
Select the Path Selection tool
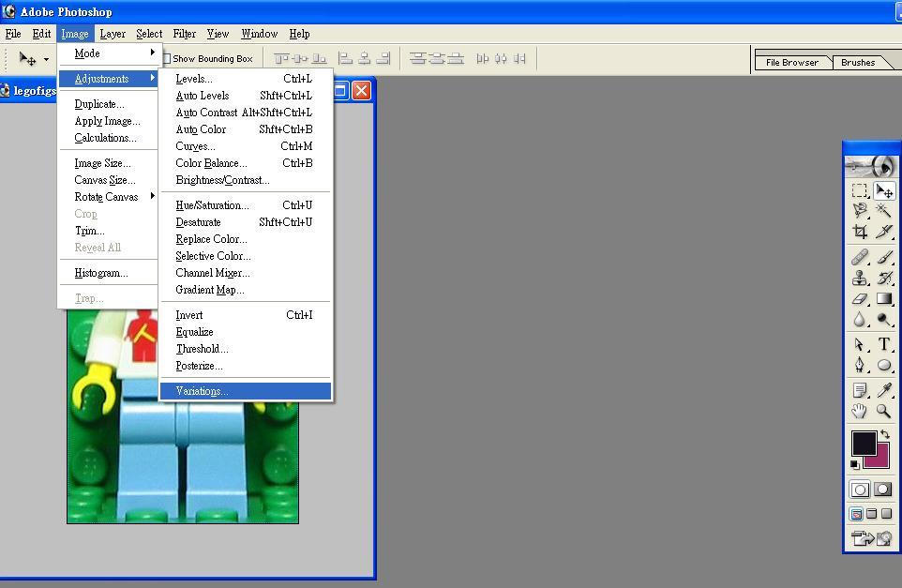pyautogui.click(x=860, y=344)
